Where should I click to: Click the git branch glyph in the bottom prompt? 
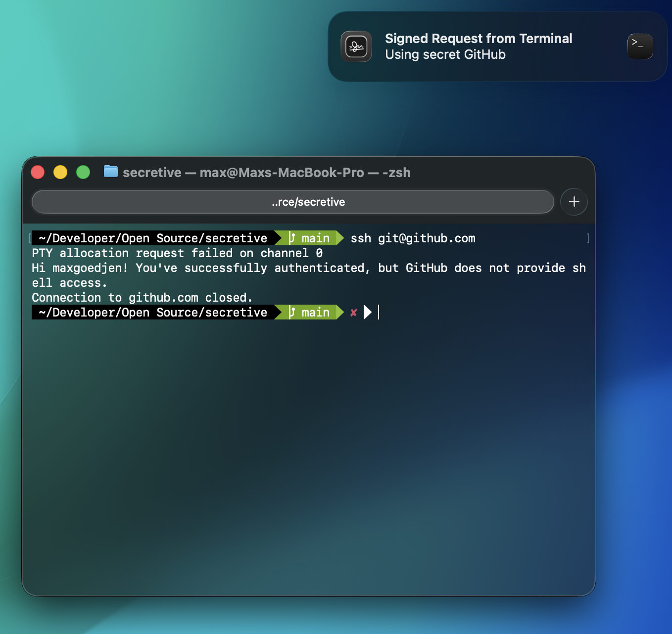pyautogui.click(x=292, y=312)
